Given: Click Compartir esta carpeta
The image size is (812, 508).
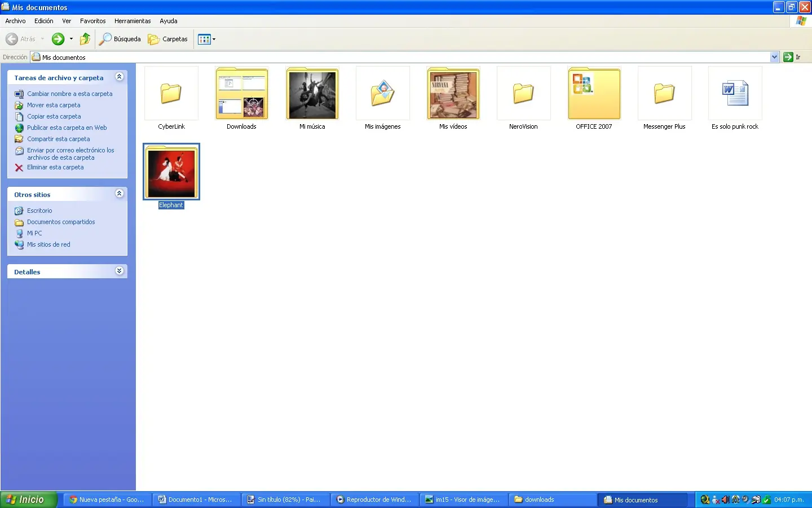Looking at the screenshot, I should tap(52, 139).
